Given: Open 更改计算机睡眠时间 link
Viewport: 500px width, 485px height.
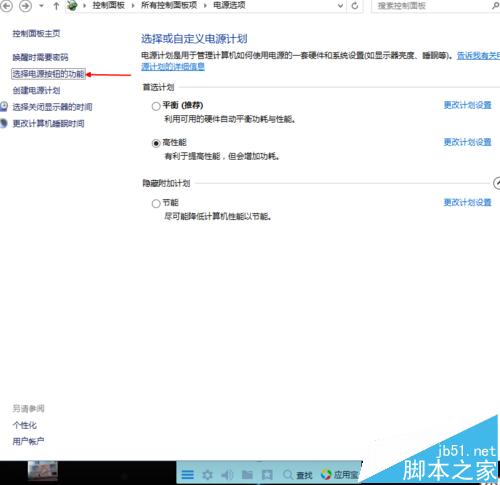Looking at the screenshot, I should coord(48,124).
